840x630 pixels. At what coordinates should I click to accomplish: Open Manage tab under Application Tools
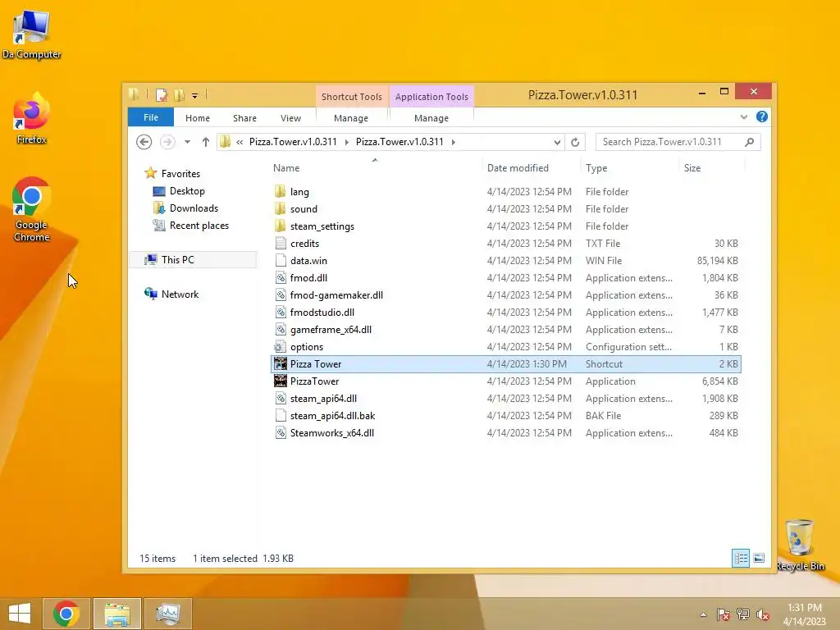point(431,118)
